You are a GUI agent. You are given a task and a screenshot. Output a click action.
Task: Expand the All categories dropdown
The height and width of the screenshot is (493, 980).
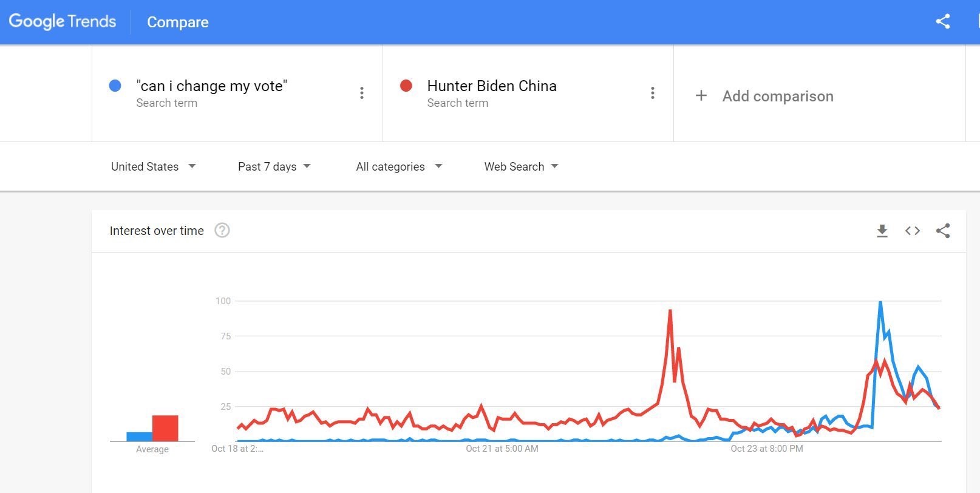tap(399, 166)
